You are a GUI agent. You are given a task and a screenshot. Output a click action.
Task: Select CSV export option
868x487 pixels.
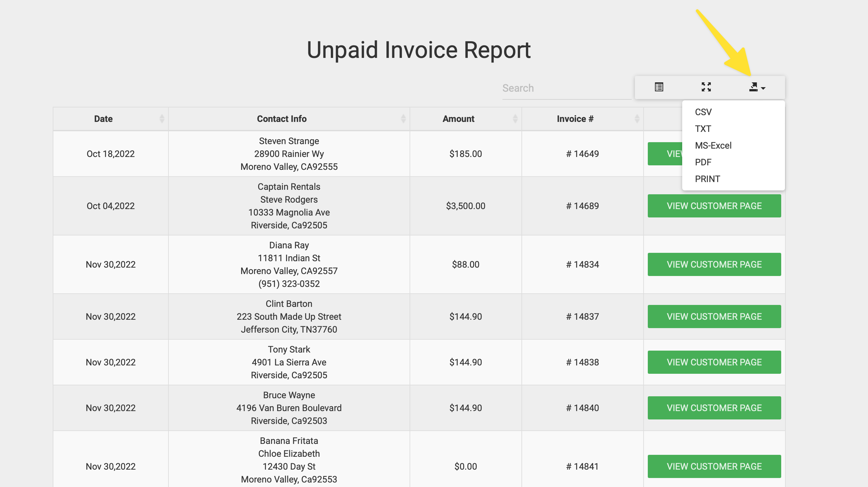click(703, 112)
